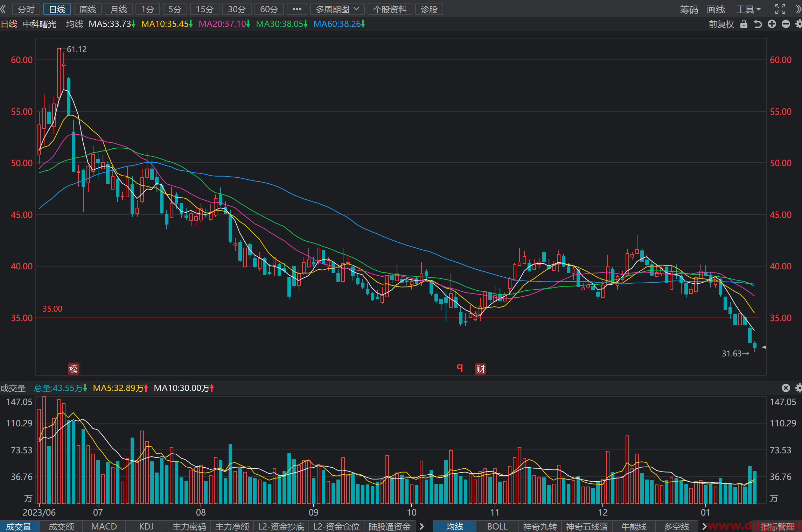Open 前复权 adjustment mode setting
The height and width of the screenshot is (532, 802).
(721, 24)
